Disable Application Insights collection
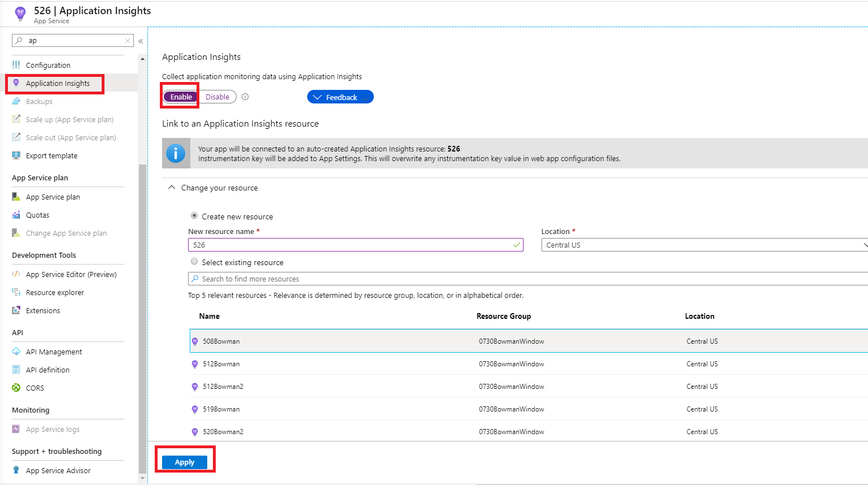This screenshot has height=485, width=868. click(x=218, y=96)
